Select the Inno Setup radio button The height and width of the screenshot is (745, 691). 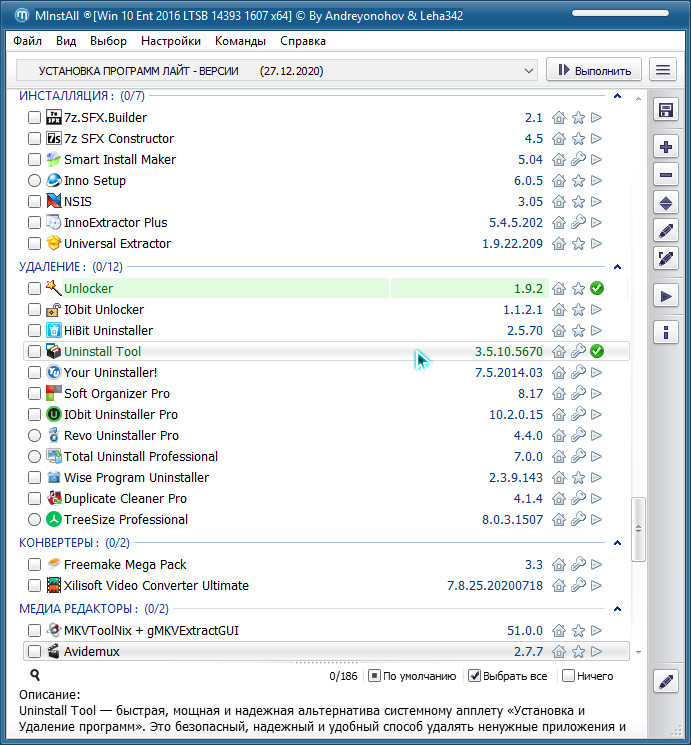34,181
